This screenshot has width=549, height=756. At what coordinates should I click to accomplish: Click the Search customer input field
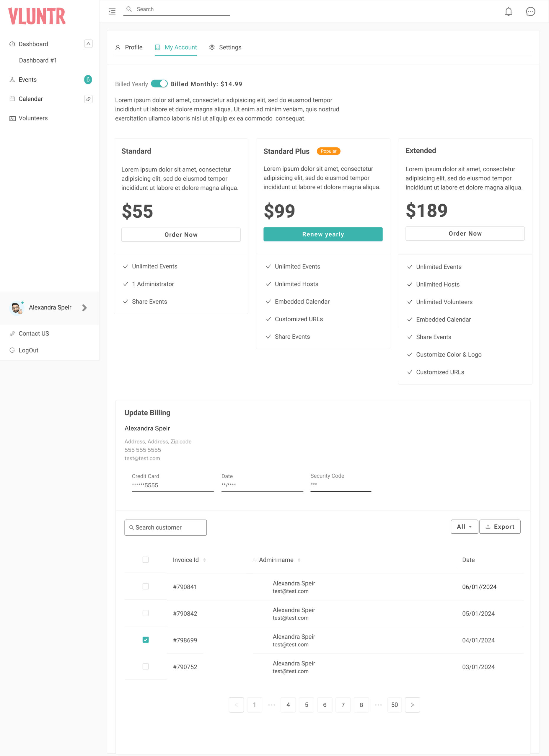(166, 528)
